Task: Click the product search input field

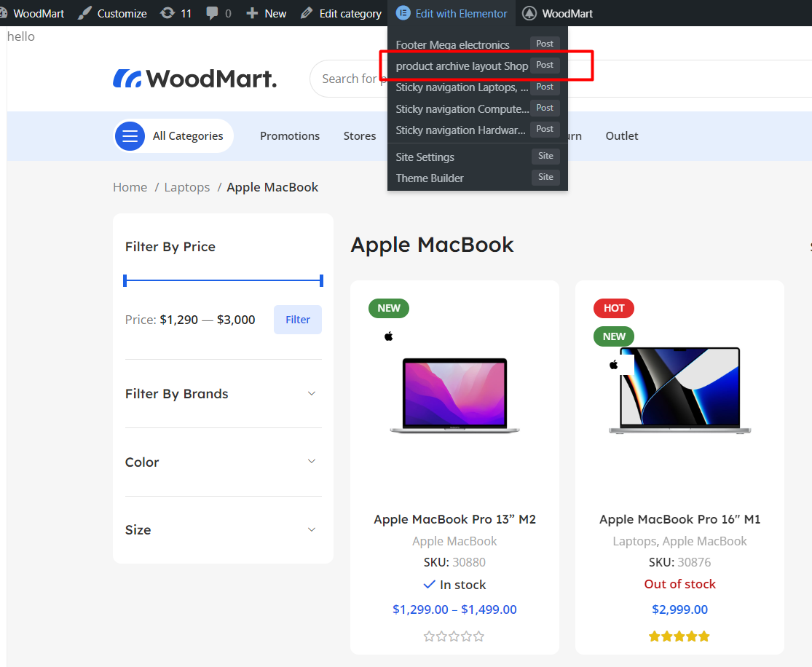Action: click(561, 79)
